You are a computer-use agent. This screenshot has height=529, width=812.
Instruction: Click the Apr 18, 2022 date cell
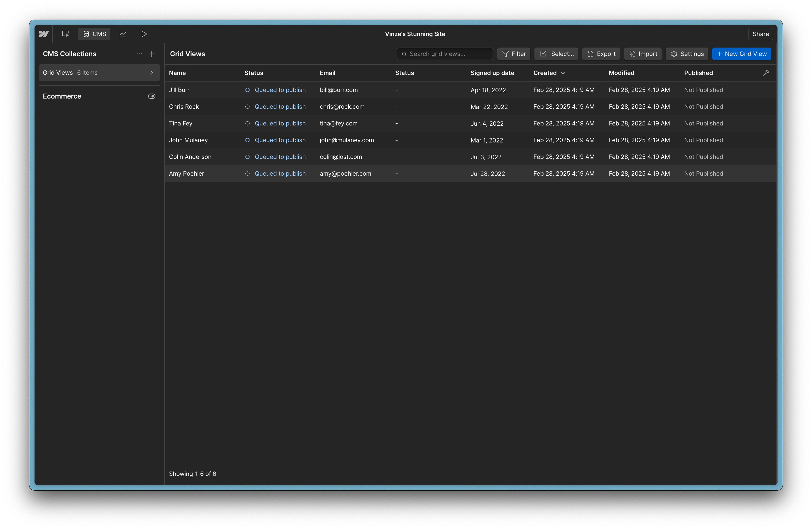coord(488,90)
